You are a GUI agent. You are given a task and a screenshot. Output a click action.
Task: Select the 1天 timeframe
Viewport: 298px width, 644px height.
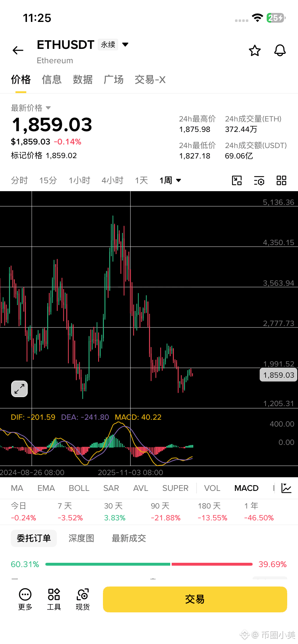click(x=141, y=180)
